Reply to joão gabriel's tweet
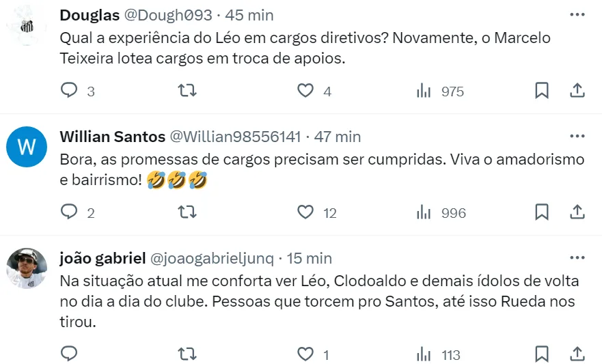Viewport: 602px width, 364px height. click(70, 354)
